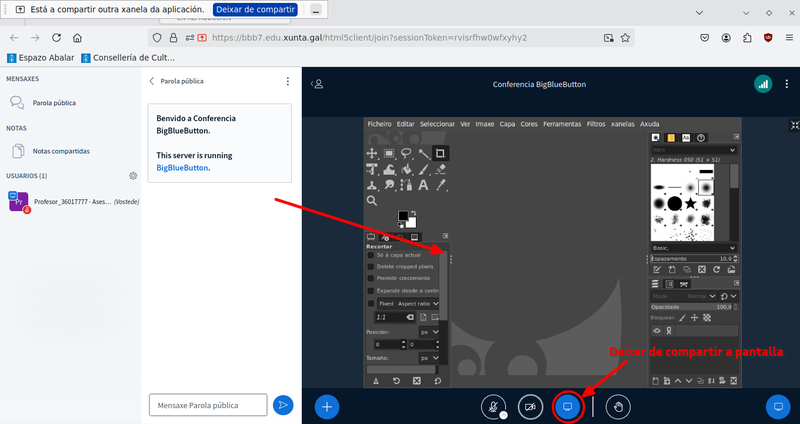Click the share webcam button
This screenshot has height=424, width=800.
[x=530, y=406]
